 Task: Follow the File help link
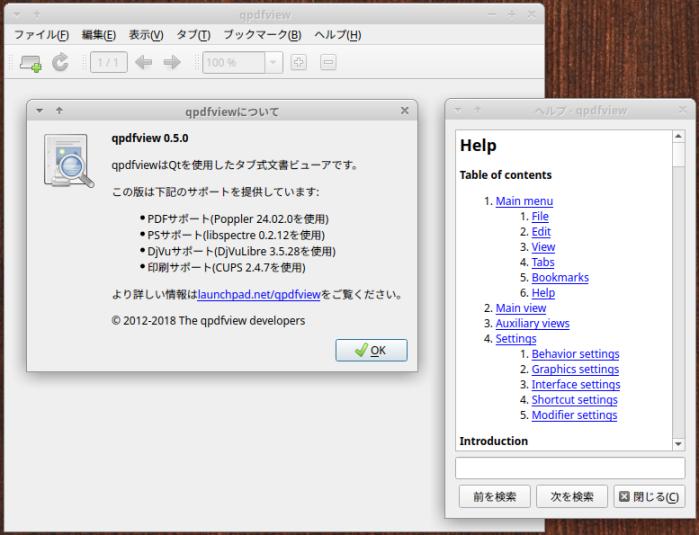click(x=540, y=216)
